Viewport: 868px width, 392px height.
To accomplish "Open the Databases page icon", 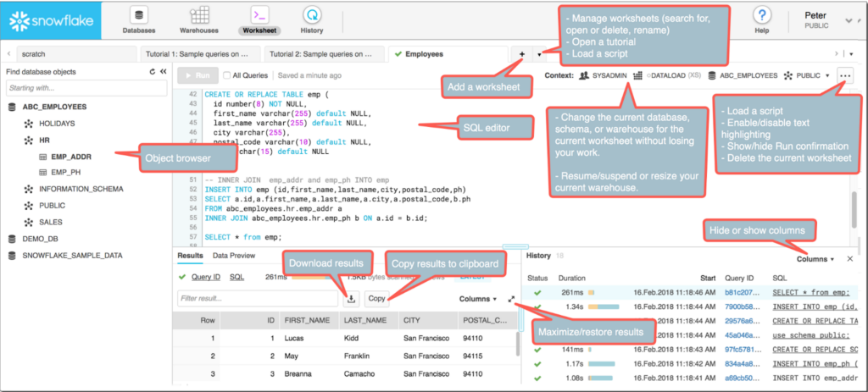I will pyautogui.click(x=139, y=15).
